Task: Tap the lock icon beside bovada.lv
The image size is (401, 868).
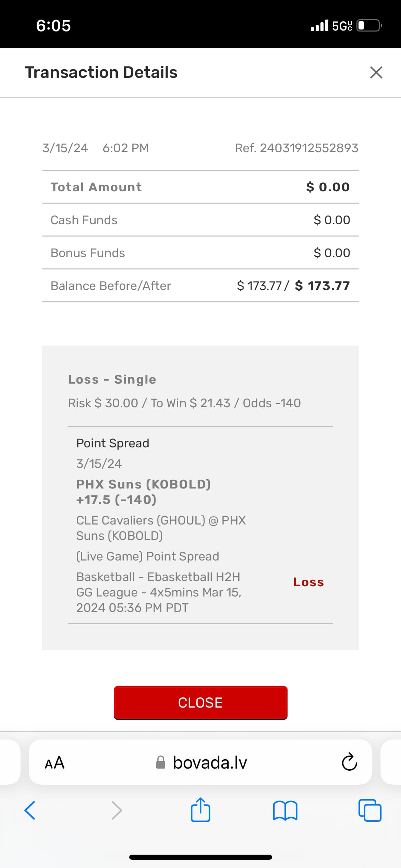Action: [x=161, y=762]
